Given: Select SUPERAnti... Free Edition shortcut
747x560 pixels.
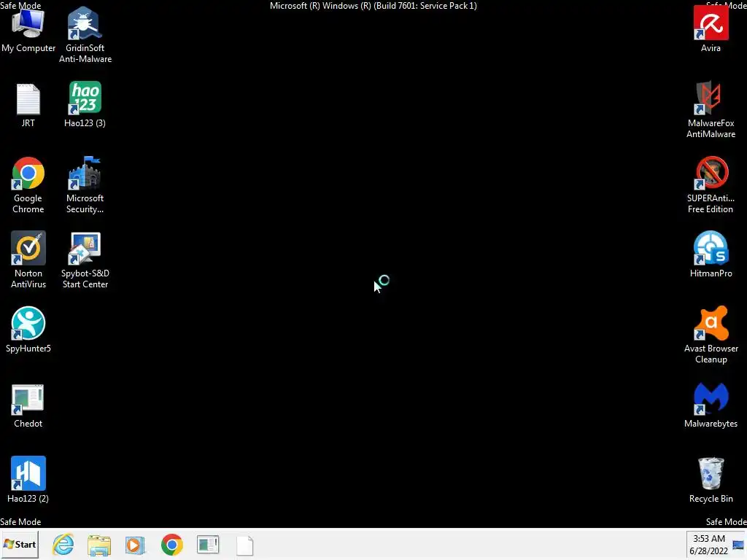Looking at the screenshot, I should point(711,184).
